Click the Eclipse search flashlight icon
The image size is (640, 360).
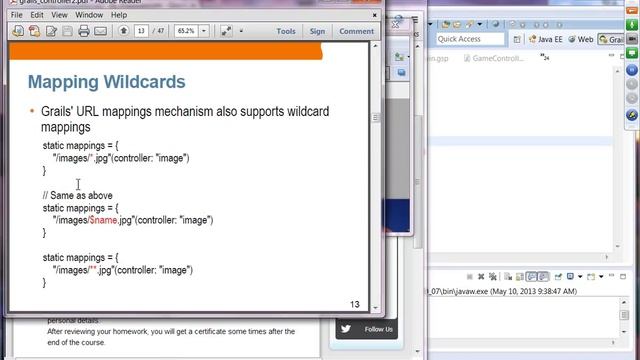point(470,25)
